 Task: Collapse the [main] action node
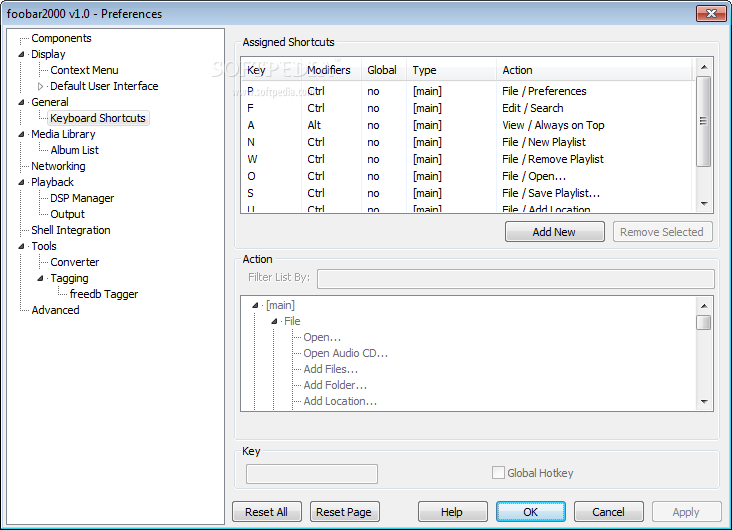[x=255, y=305]
